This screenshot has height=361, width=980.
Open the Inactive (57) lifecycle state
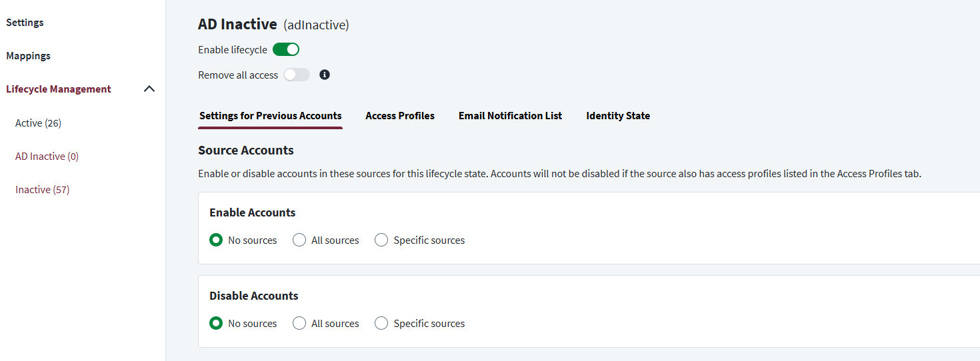point(42,190)
